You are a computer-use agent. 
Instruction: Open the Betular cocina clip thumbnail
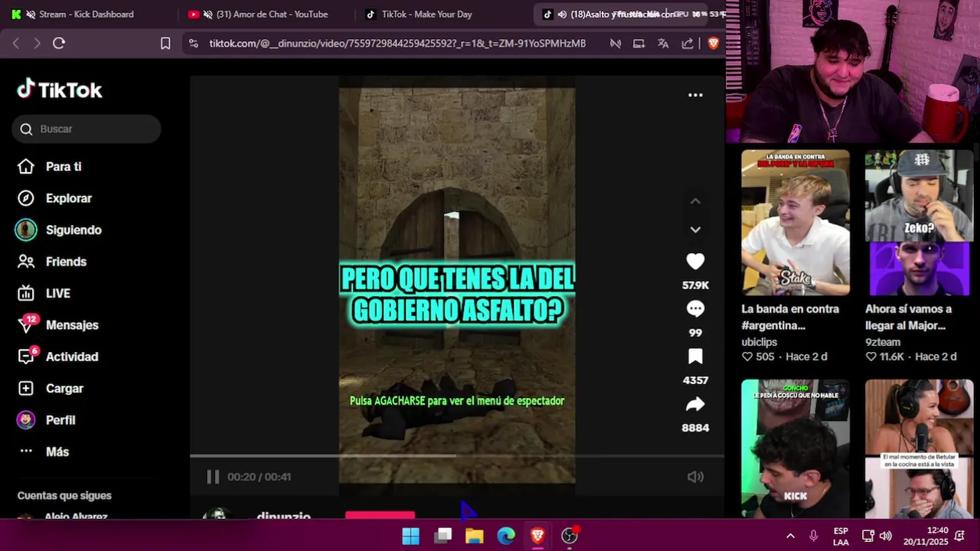coord(919,449)
